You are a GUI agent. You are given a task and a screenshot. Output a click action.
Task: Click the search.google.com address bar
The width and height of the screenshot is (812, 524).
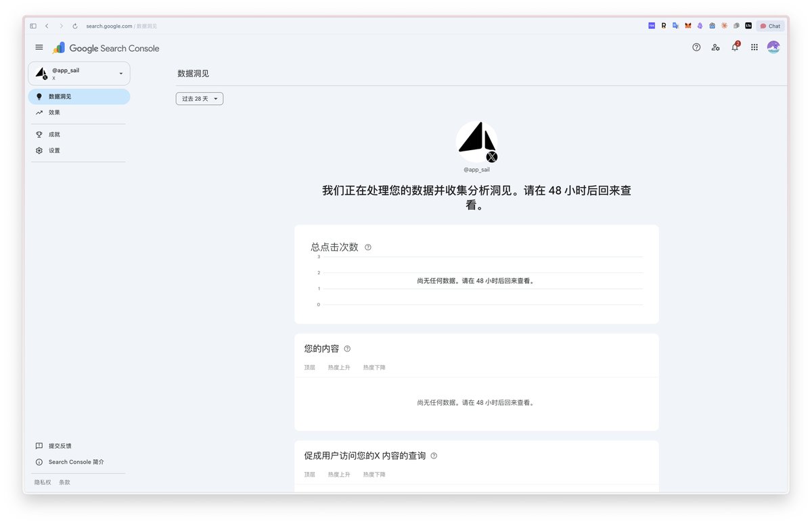click(121, 26)
